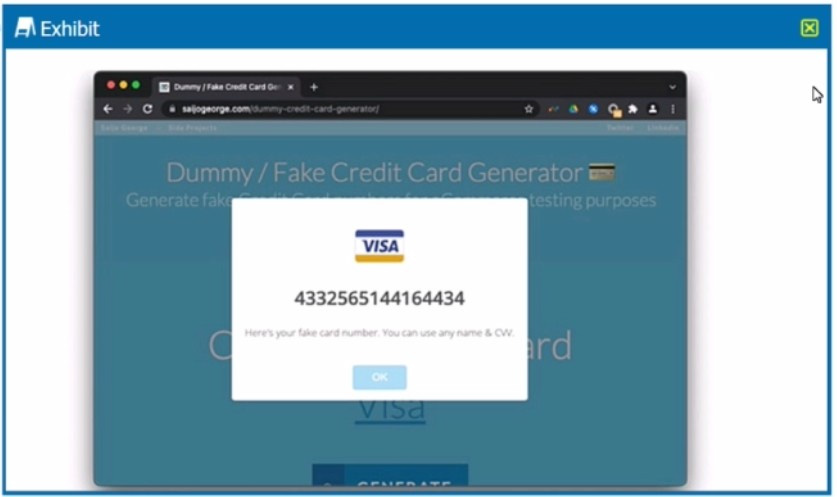This screenshot has width=837, height=497.
Task: Open the Chrome three-dot menu
Action: [x=673, y=109]
